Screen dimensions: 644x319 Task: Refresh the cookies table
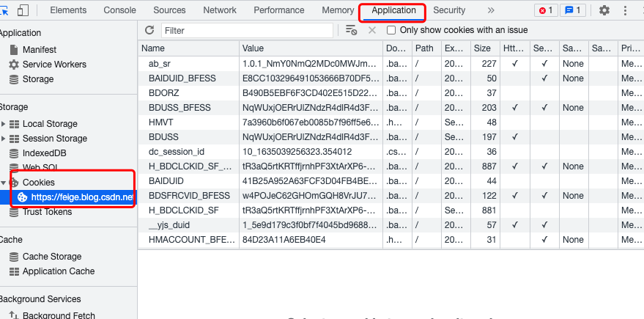click(149, 30)
